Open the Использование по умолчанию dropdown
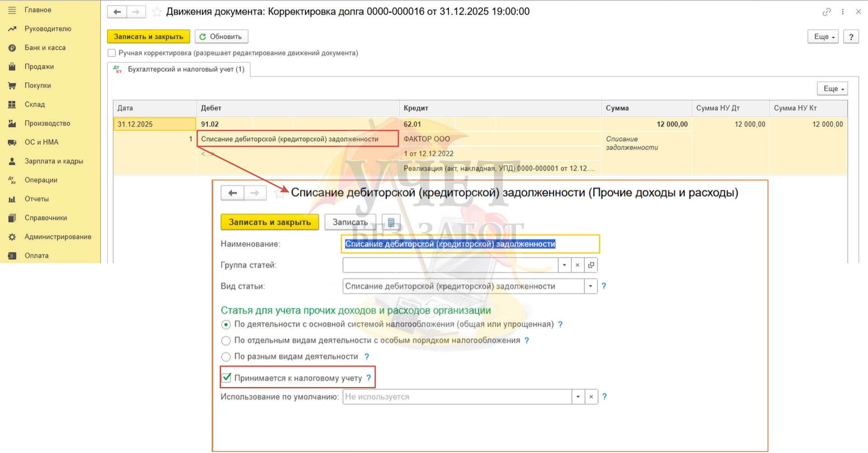The width and height of the screenshot is (868, 453). (x=578, y=397)
